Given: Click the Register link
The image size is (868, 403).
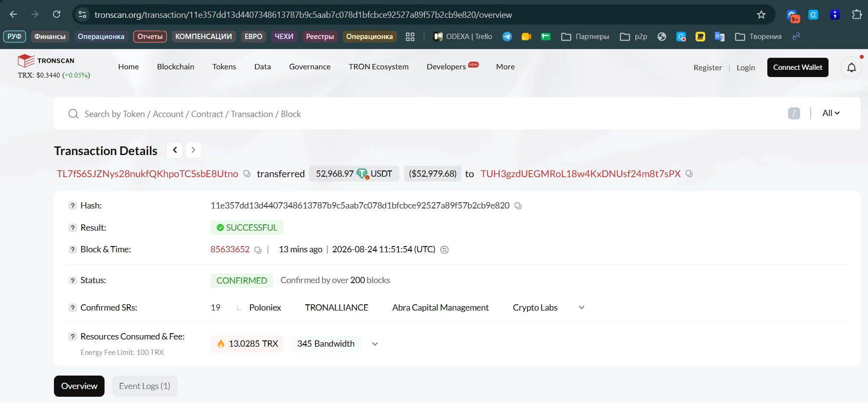Looking at the screenshot, I should click(708, 68).
